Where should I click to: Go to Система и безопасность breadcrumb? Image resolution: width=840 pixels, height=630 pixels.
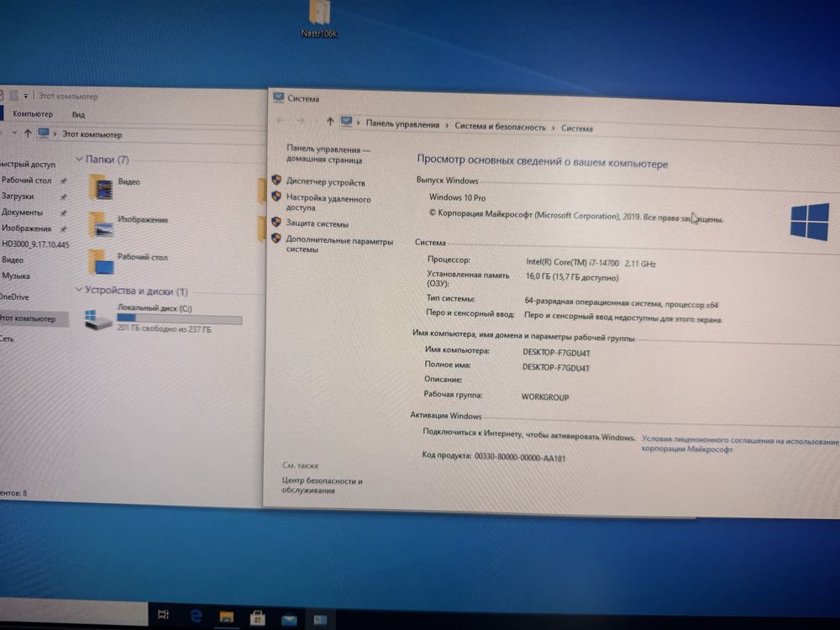tap(500, 127)
